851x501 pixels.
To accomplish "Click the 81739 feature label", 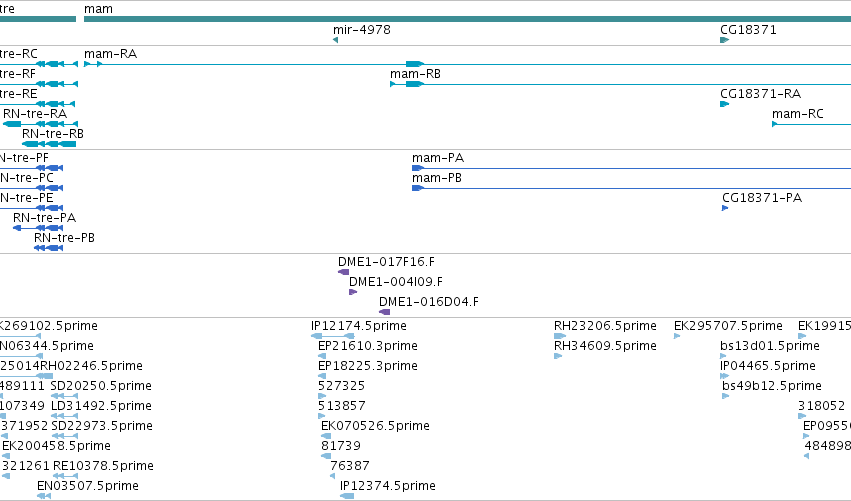I will click(x=341, y=446).
